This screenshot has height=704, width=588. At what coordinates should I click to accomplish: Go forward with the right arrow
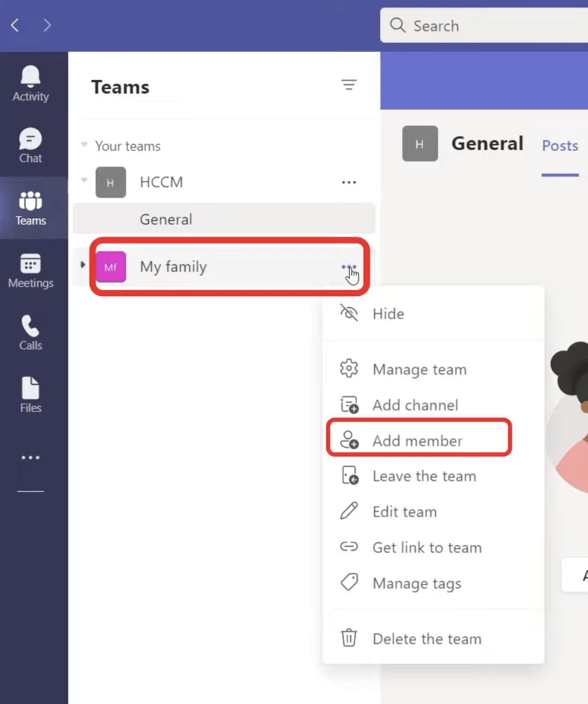pyautogui.click(x=47, y=25)
